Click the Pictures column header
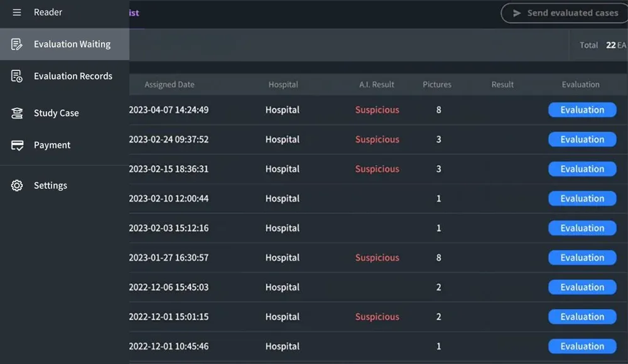The height and width of the screenshot is (364, 628). (x=437, y=85)
